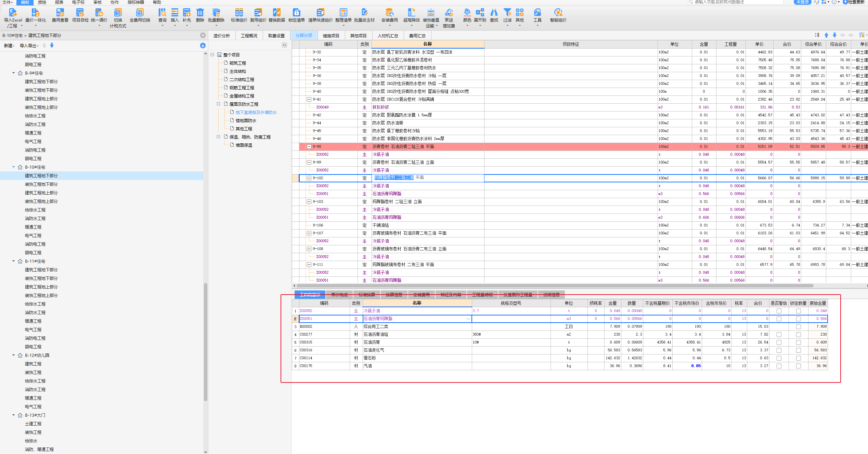The height and width of the screenshot is (454, 868).
Task: Select 地下室底板及外墙防水 tree link
Action: [256, 112]
